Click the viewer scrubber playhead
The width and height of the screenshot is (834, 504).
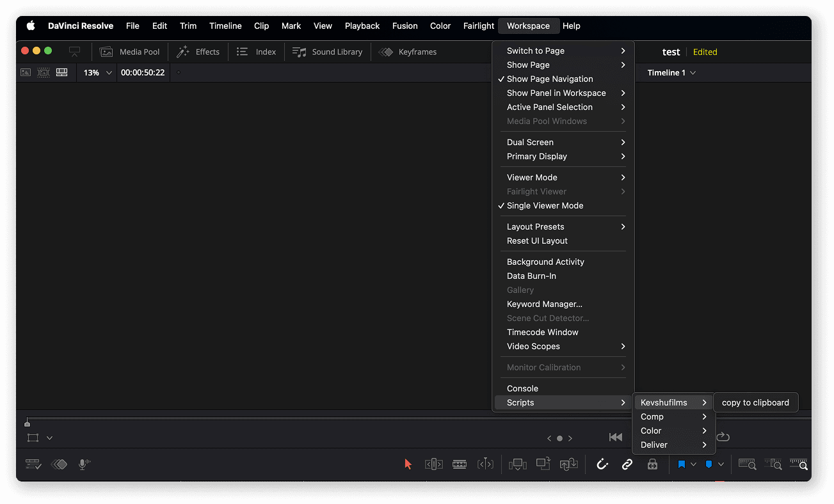[x=27, y=422]
